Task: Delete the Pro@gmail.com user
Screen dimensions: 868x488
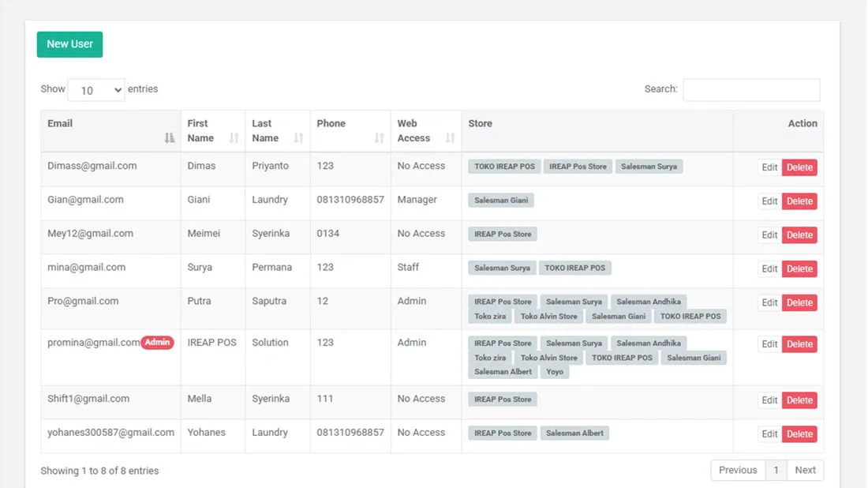Action: (x=799, y=302)
